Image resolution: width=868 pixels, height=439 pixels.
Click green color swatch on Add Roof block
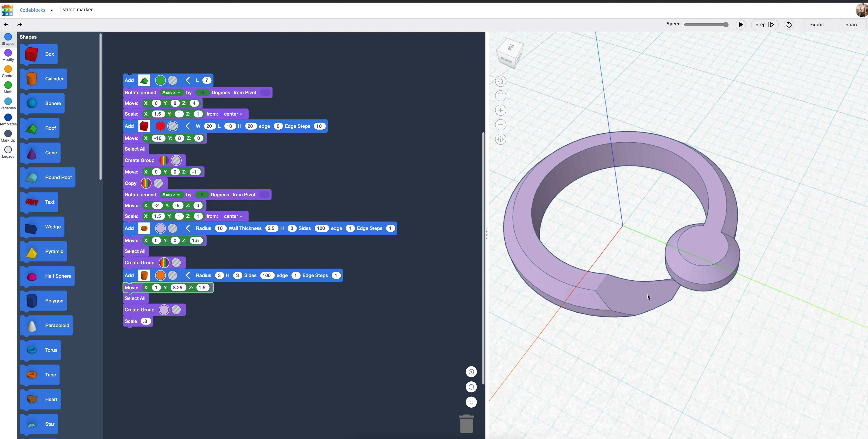160,80
